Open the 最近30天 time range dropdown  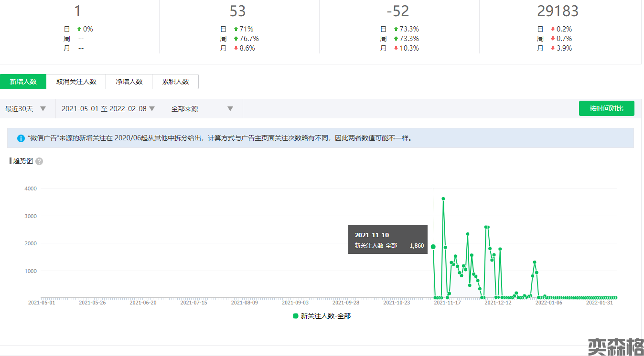tap(26, 109)
